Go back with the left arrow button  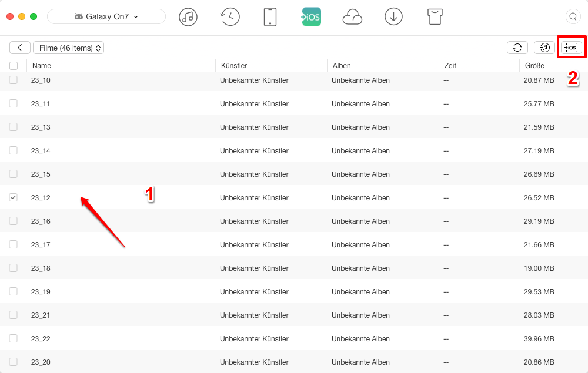[x=20, y=48]
